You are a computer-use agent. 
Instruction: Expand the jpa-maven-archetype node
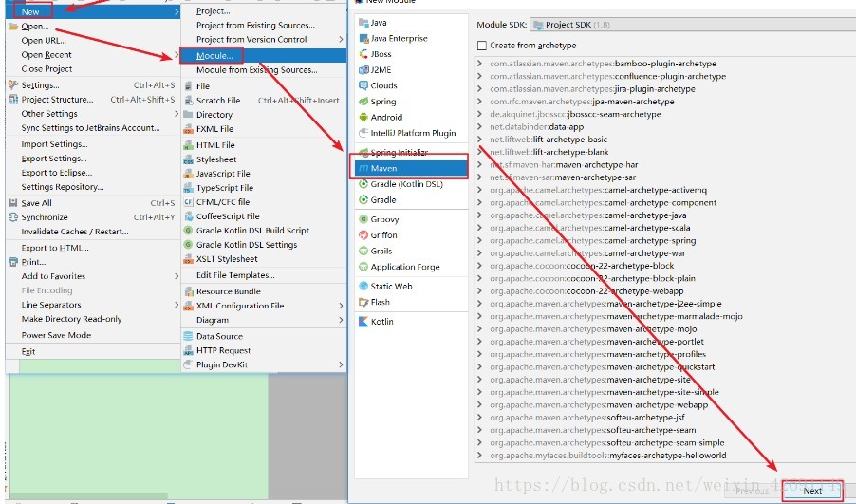tap(479, 101)
